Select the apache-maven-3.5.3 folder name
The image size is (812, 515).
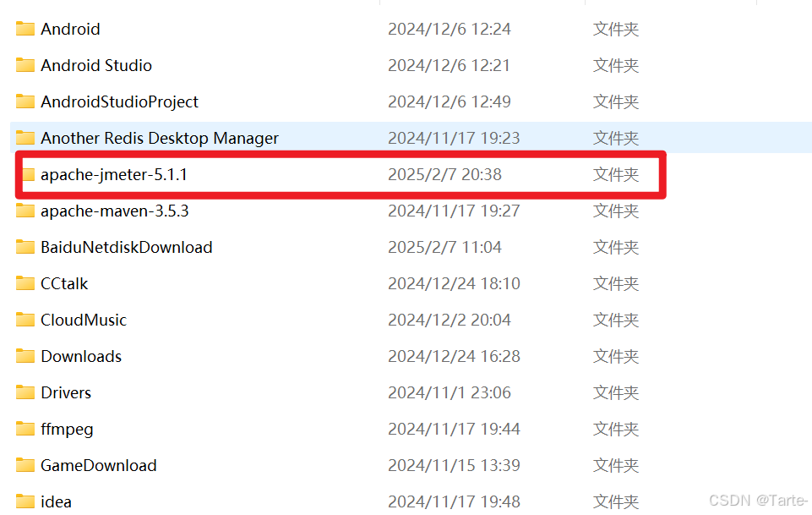point(114,211)
